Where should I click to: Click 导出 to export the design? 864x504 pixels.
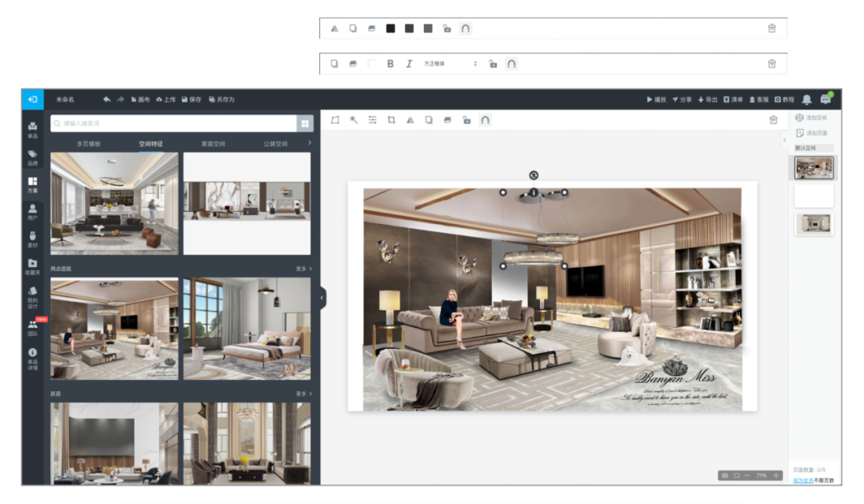[708, 100]
